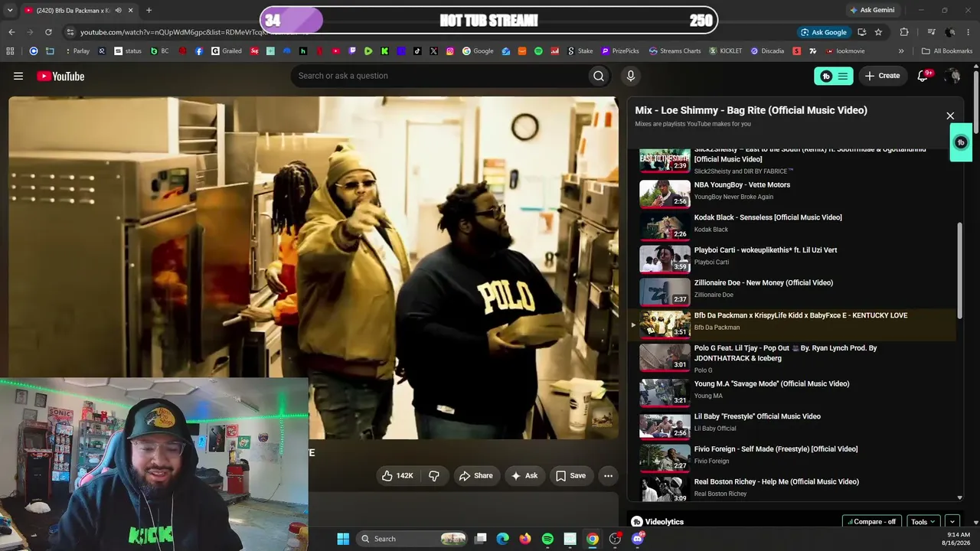Open the Google bookmark
The height and width of the screenshot is (551, 980).
click(478, 51)
